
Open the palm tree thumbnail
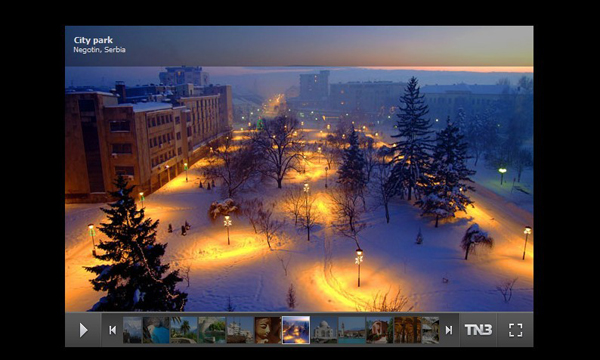184,330
